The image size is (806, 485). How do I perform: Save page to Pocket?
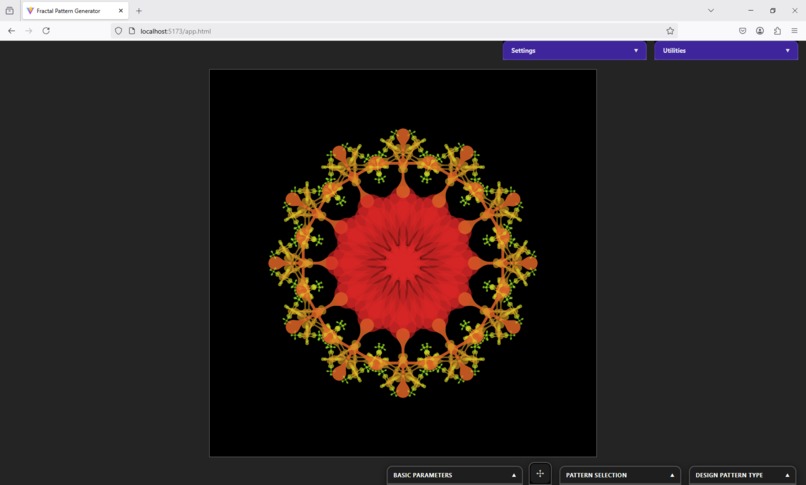point(742,31)
